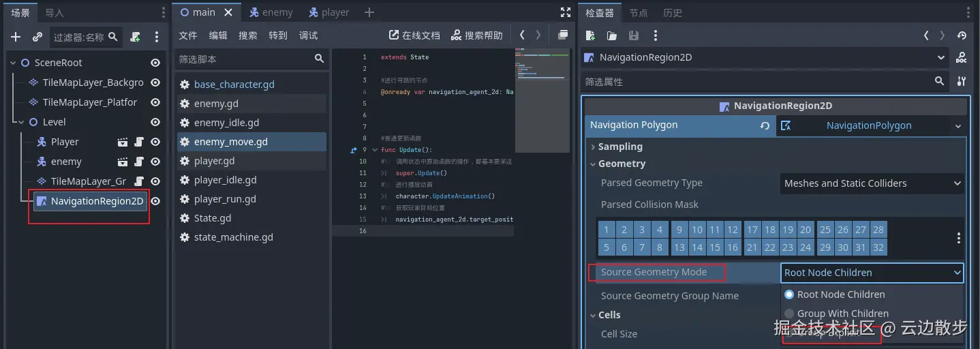Viewport: 980px width, 349px height.
Task: Close the main scene tab
Action: [x=228, y=12]
